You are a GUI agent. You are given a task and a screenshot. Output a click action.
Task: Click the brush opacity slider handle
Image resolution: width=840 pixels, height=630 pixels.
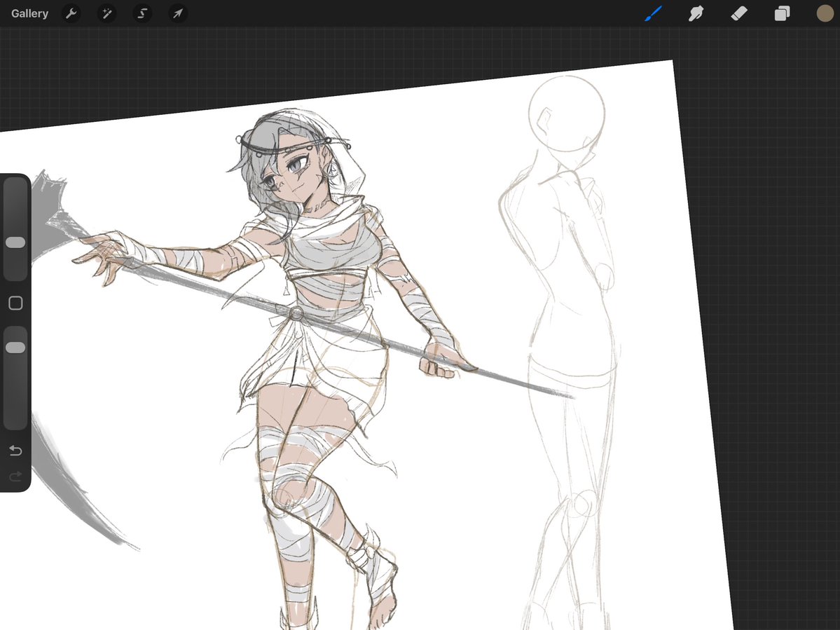tap(15, 348)
